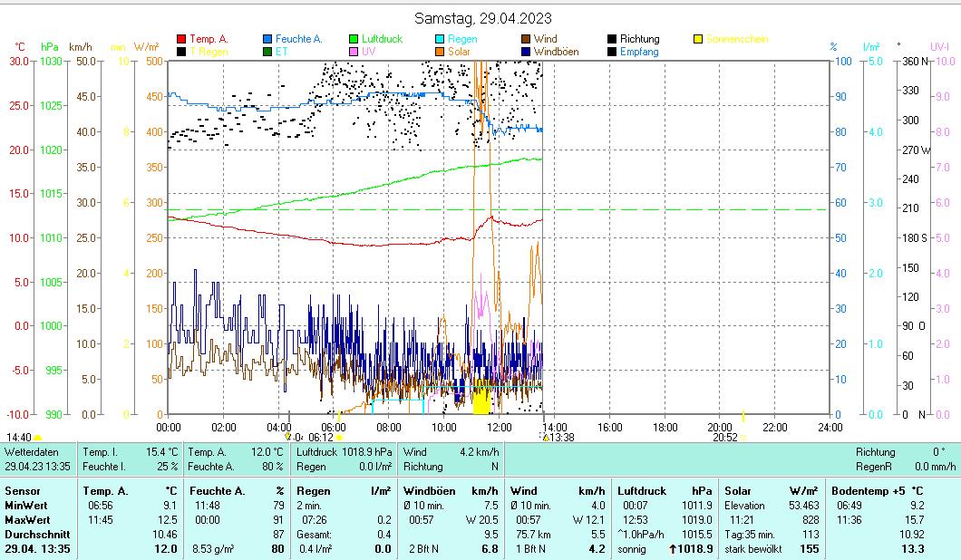The image size is (961, 560).
Task: Select the green Luftdruck legend square
Action: coord(354,39)
